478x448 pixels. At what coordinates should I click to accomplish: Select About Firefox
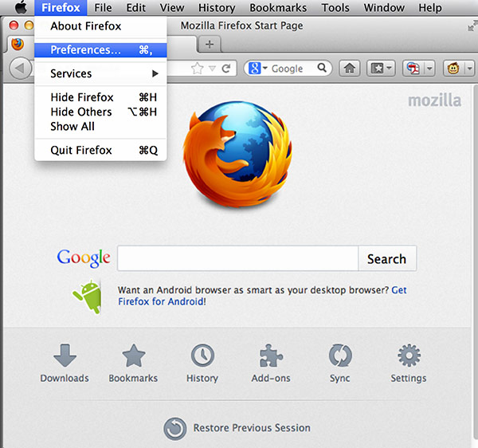100,26
